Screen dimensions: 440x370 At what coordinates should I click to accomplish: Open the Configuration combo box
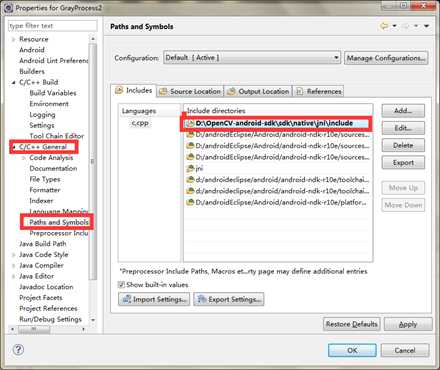click(252, 58)
